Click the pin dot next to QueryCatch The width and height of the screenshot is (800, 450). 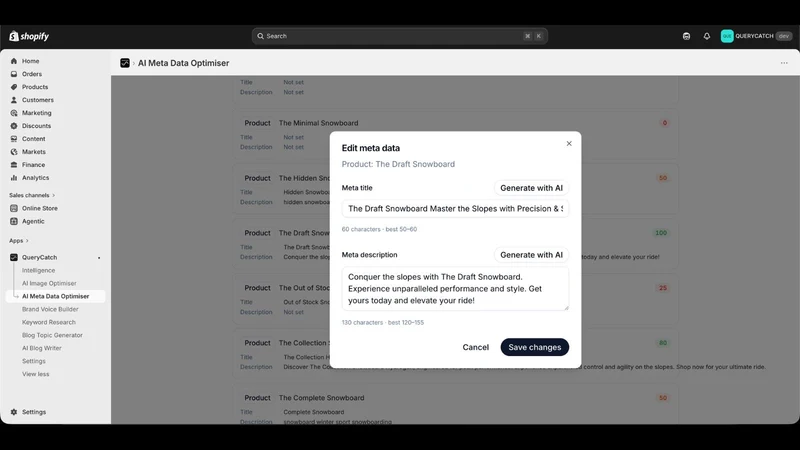pyautogui.click(x=99, y=258)
